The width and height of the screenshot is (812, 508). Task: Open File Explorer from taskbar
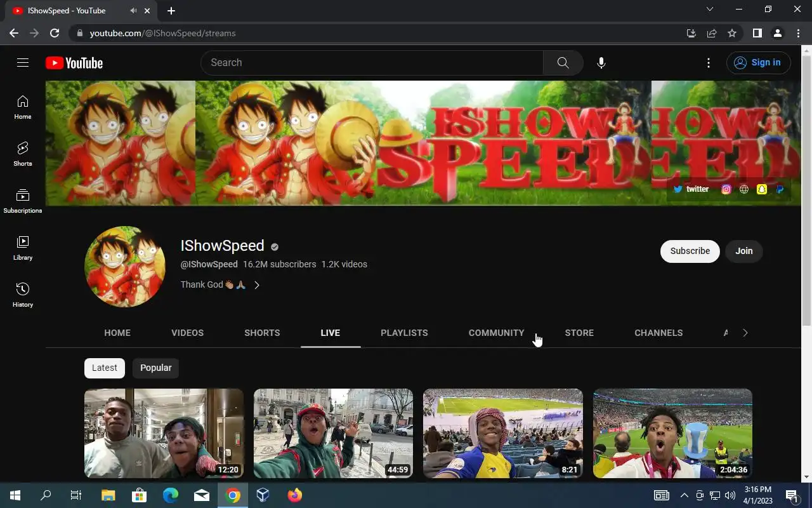108,495
